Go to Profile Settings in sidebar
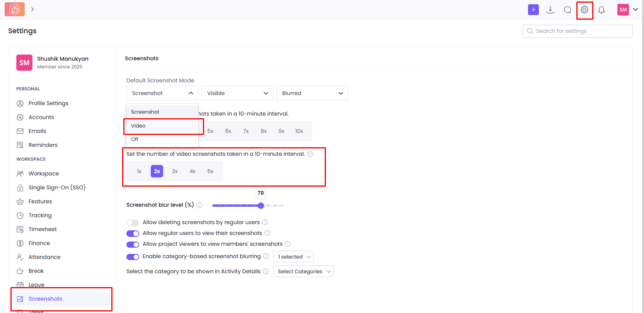Image resolution: width=644 pixels, height=313 pixels. (48, 103)
